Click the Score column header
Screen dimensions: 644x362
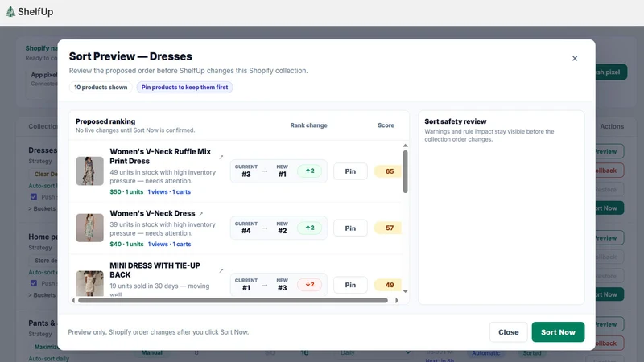386,125
